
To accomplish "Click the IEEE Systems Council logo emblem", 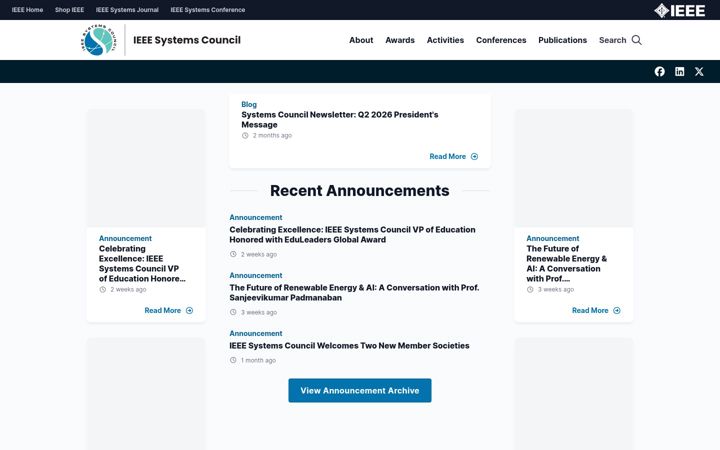I will click(x=99, y=40).
